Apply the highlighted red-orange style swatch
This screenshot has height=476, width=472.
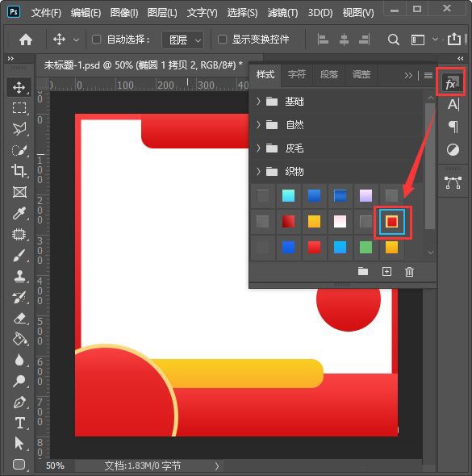pyautogui.click(x=392, y=222)
